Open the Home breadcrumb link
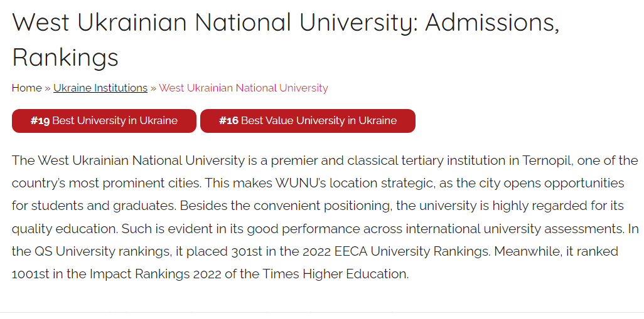Image resolution: width=644 pixels, height=319 pixels. pyautogui.click(x=27, y=88)
